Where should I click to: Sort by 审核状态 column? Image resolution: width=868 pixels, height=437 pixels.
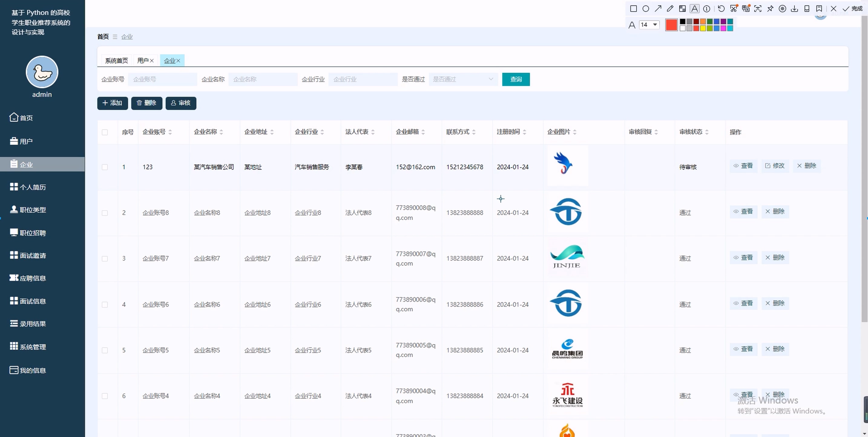tap(707, 132)
